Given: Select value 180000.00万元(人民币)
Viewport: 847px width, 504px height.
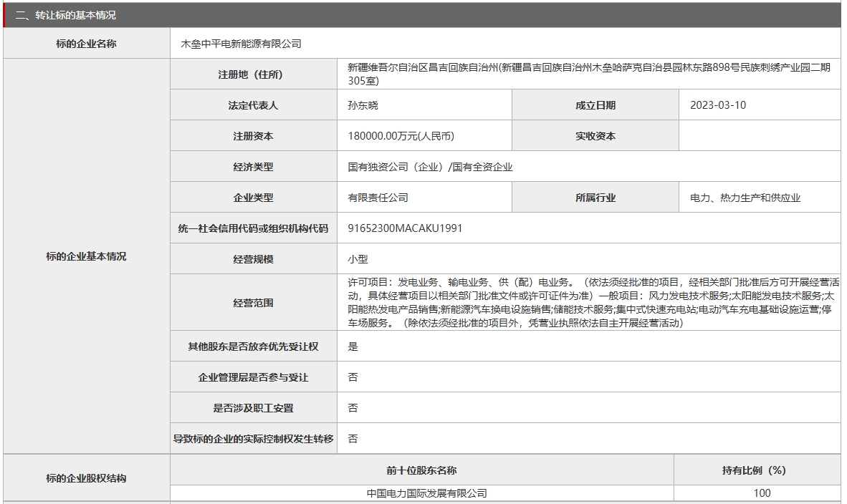Looking at the screenshot, I should click(x=401, y=136).
